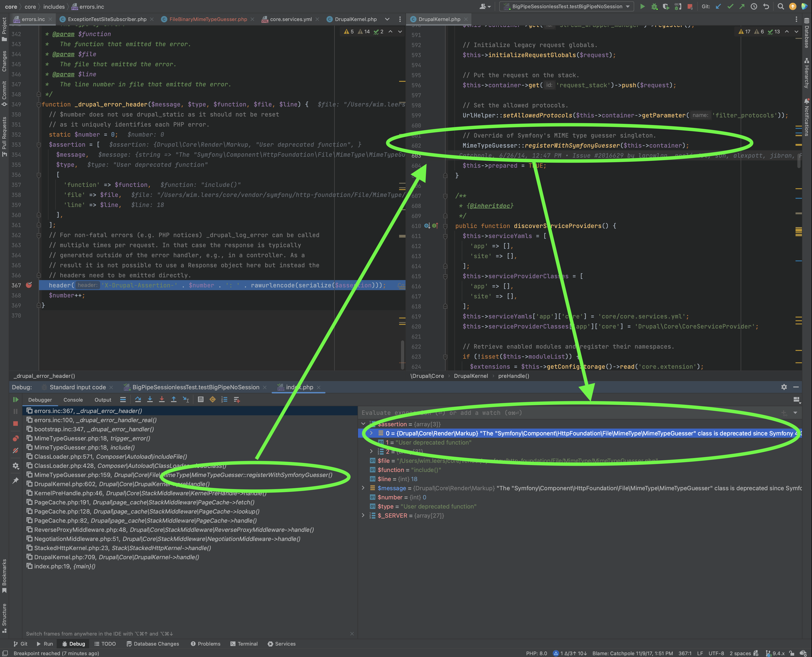Select the DrupalKernel.php:709 handle() stack frame
Viewport: 812px width, 657px height.
(x=117, y=557)
